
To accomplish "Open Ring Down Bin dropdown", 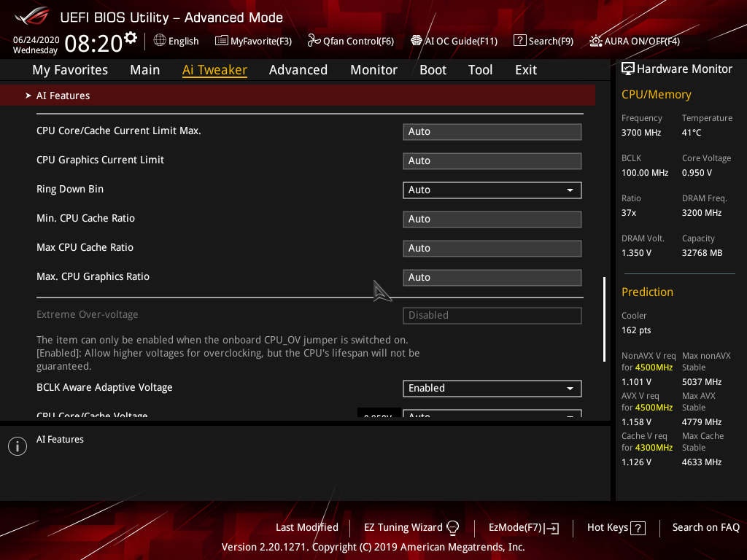I will (x=492, y=190).
